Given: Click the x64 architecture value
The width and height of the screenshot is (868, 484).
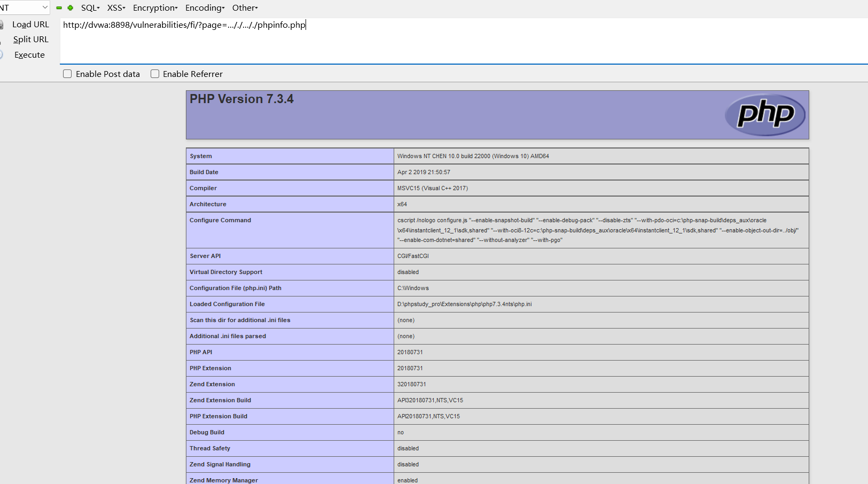Looking at the screenshot, I should [x=402, y=204].
